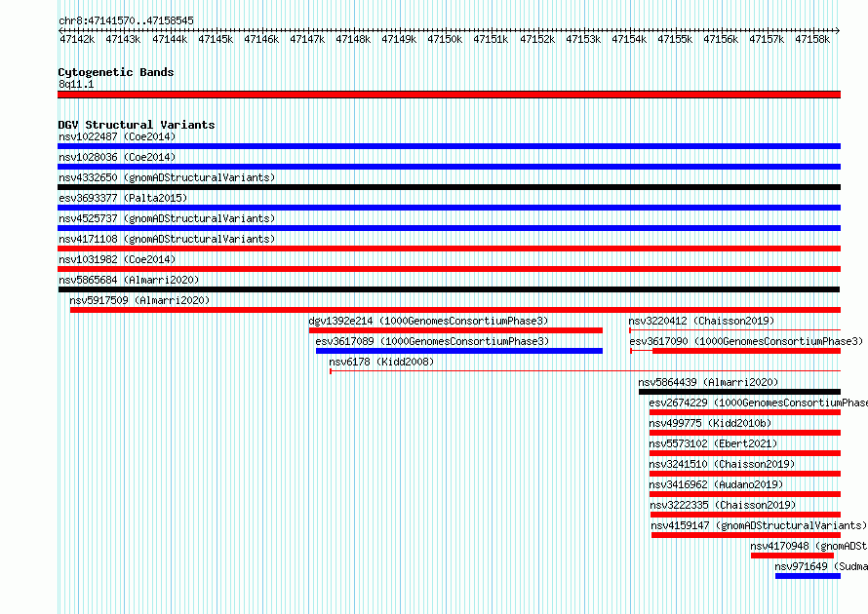Select the black bar of nsv5865684

[449, 289]
